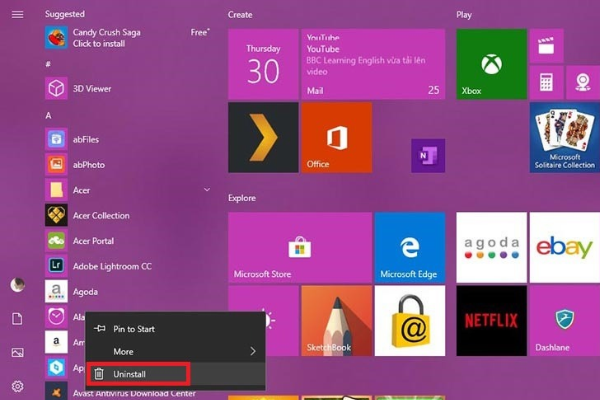Launch the Netflix tile
The width and height of the screenshot is (600, 400).
pyautogui.click(x=491, y=321)
